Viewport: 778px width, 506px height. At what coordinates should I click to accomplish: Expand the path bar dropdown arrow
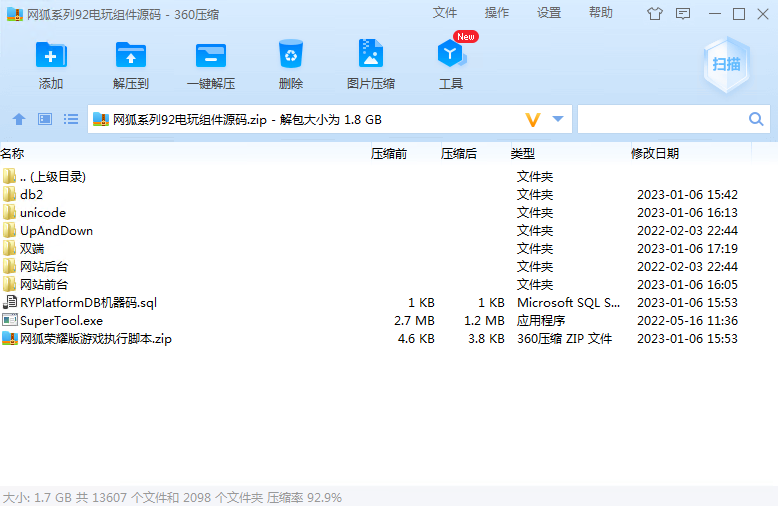tap(558, 119)
